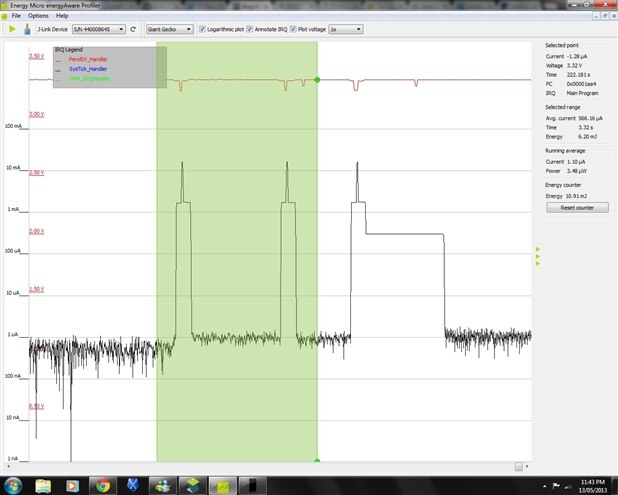Image resolution: width=618 pixels, height=495 pixels.
Task: Disable the Annotate IRQ checkbox
Action: click(x=251, y=30)
